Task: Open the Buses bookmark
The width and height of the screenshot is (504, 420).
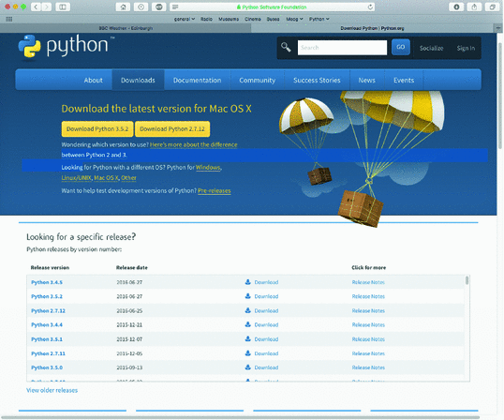Action: coord(273,19)
